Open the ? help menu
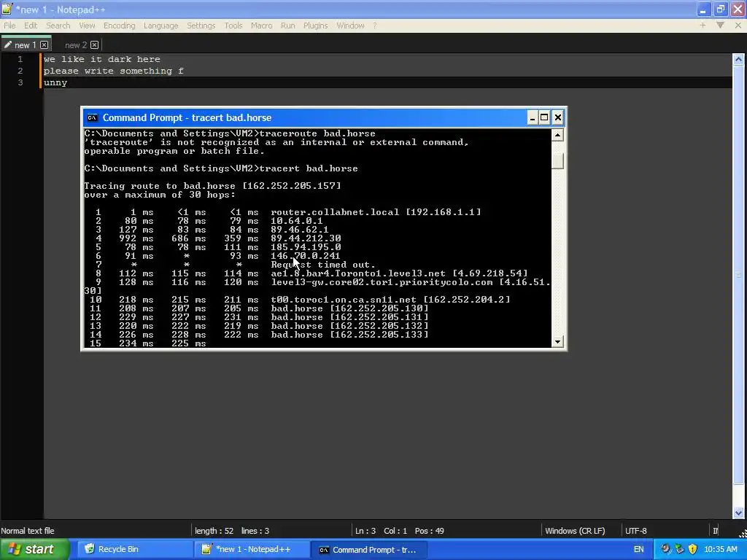Image resolution: width=747 pixels, height=560 pixels. pos(375,26)
